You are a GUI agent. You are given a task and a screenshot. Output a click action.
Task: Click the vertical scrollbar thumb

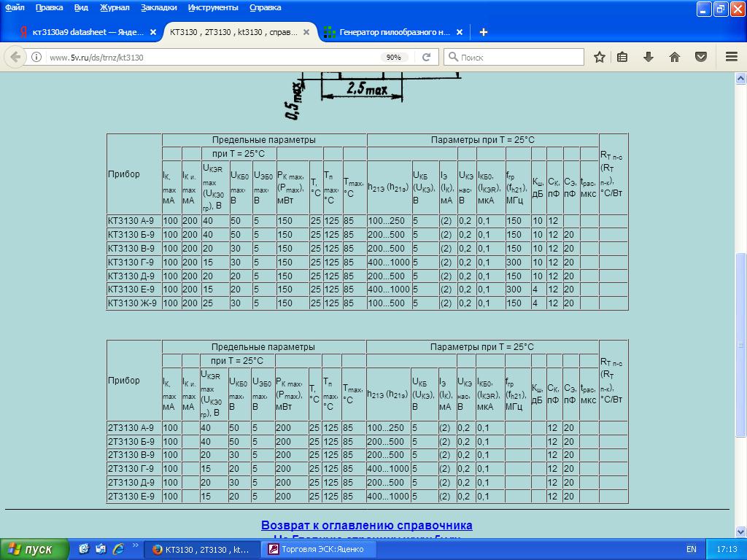click(x=740, y=345)
